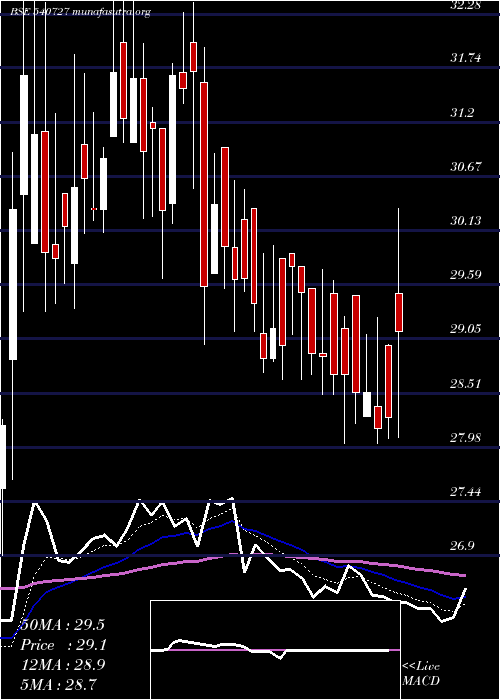Click inside the Live MACD inset chart

(x=275, y=650)
